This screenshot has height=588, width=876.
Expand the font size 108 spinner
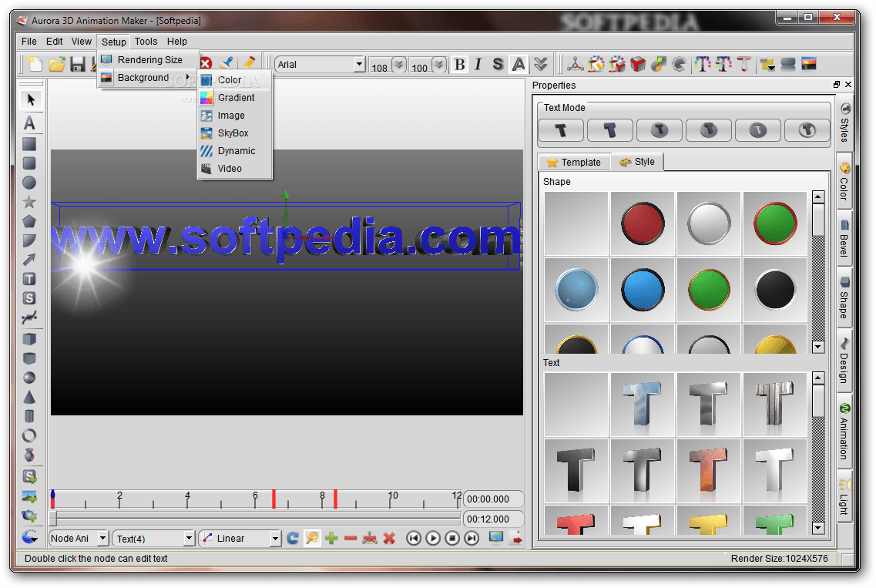point(399,65)
